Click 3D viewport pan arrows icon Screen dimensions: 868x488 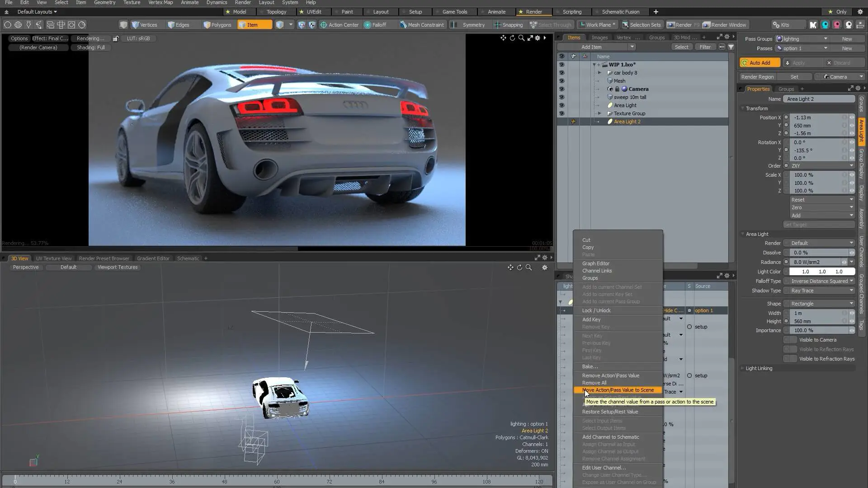(x=510, y=267)
